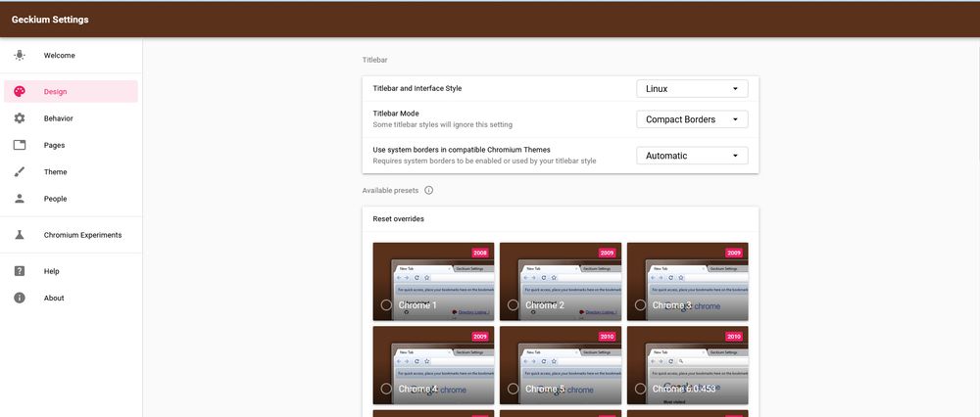Click the Chrome 3 preset thumbnail preview

(x=688, y=282)
